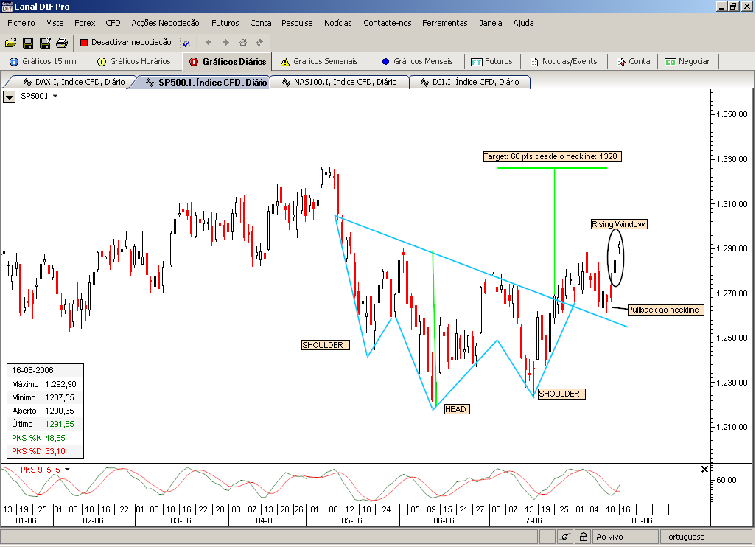Click the back arrow toolbar icon

(x=209, y=43)
